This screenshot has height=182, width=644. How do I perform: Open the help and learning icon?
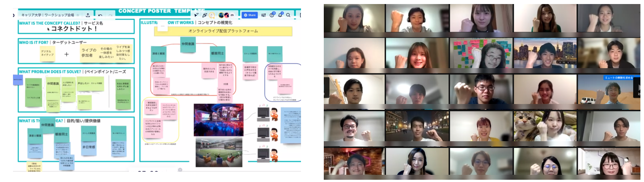[x=273, y=15]
